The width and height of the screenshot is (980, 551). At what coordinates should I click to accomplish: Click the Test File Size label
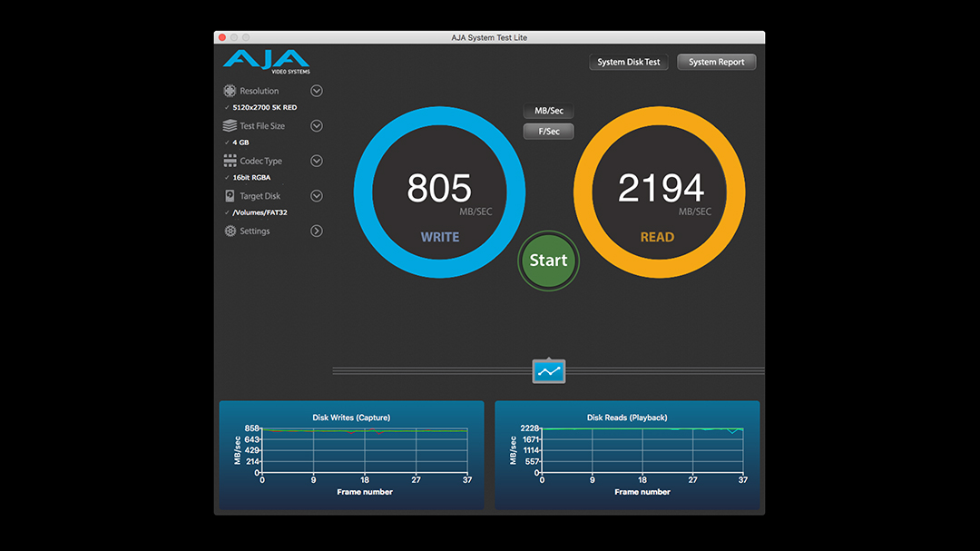(262, 125)
